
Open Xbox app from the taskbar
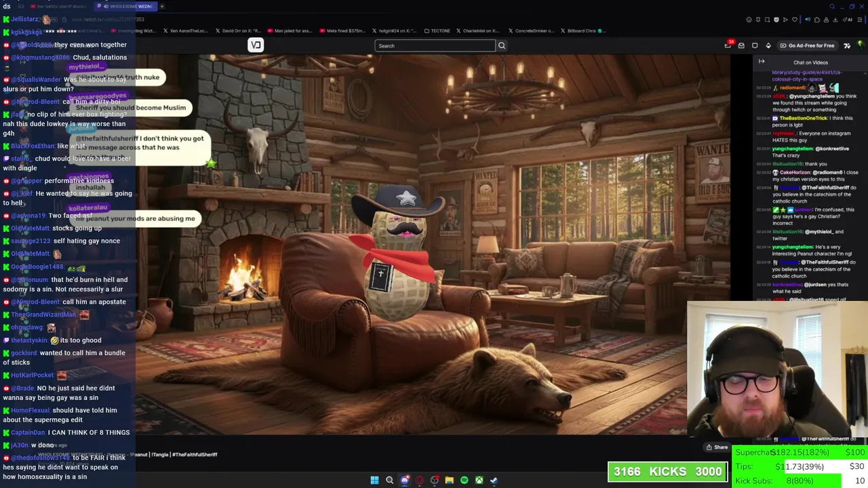(479, 480)
